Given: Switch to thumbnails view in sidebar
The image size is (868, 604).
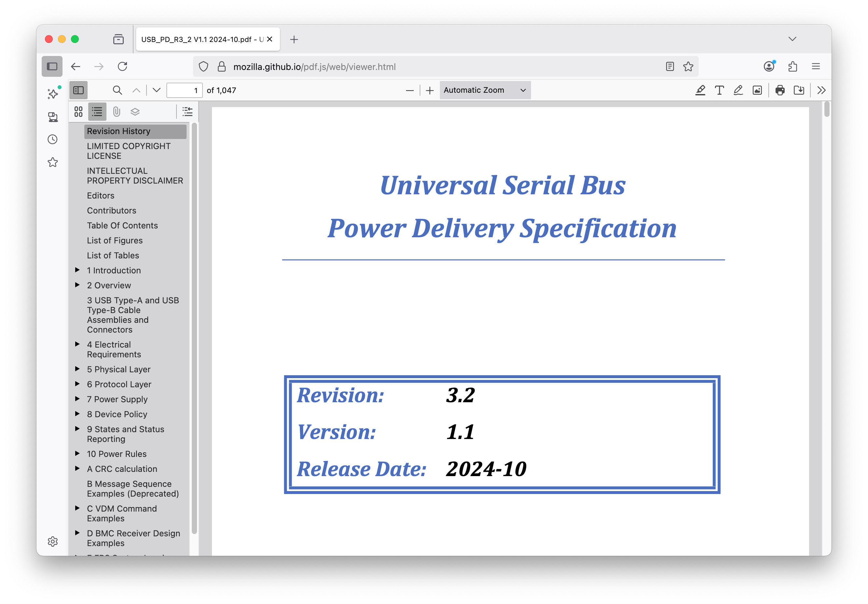Looking at the screenshot, I should pos(78,112).
